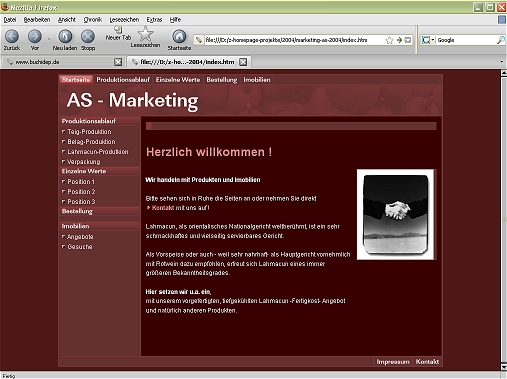Switch to the www.buchidep.de tab
Screen dimensions: 507x379
tap(63, 62)
